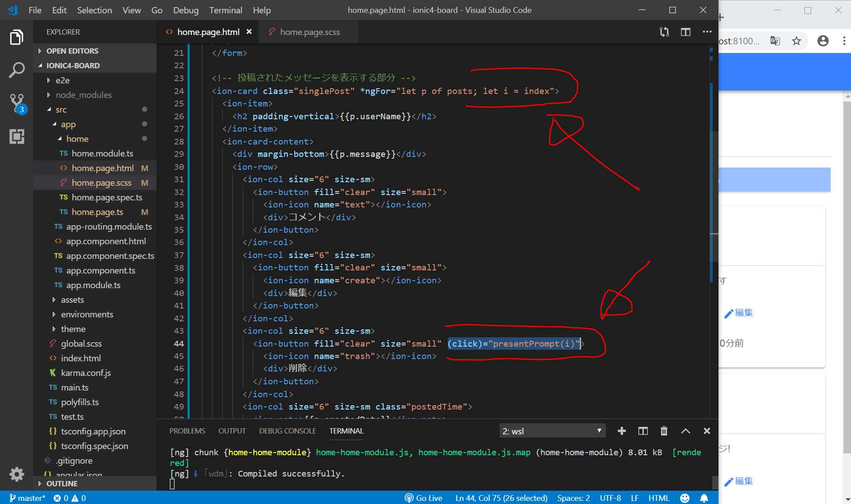The image size is (851, 504).
Task: Click the master branch button in status bar
Action: point(27,498)
